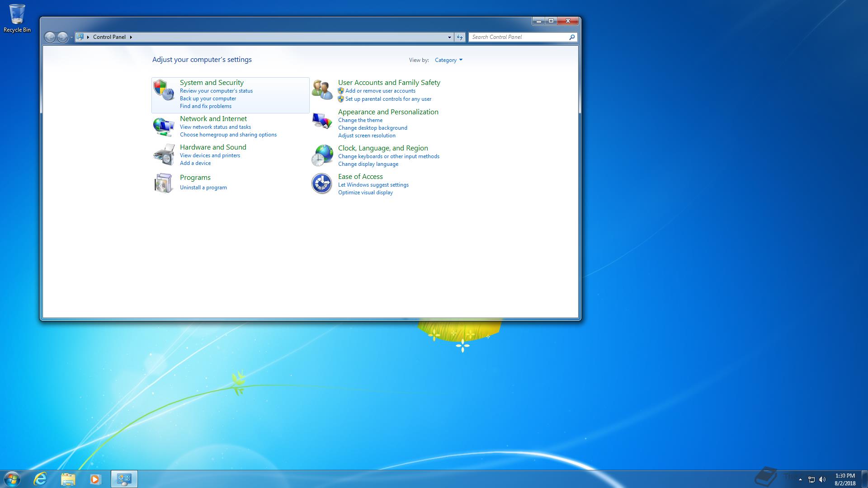Click the Back up your computer link
868x488 pixels.
click(208, 99)
